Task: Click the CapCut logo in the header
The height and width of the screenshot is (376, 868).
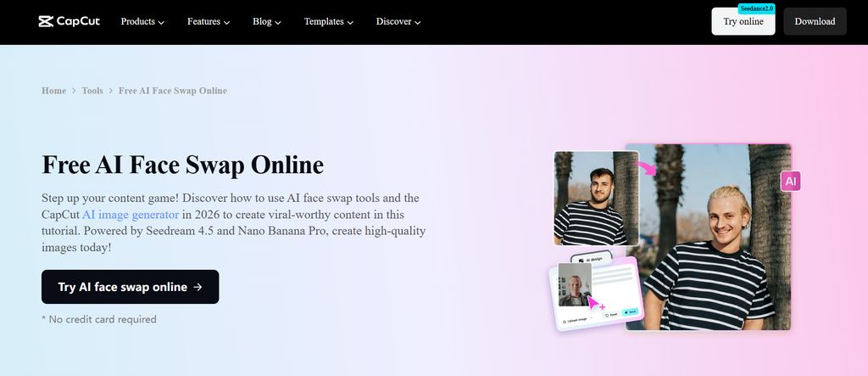Action: [70, 21]
